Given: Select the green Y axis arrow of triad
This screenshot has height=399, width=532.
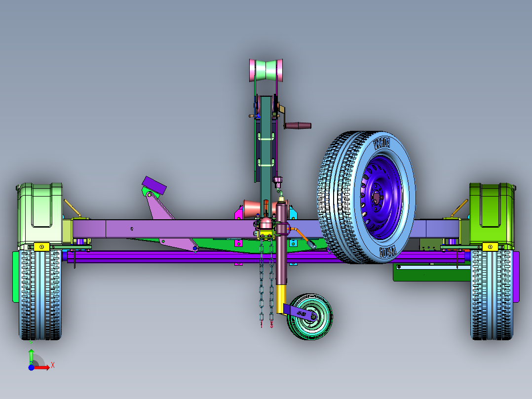Looking at the screenshot, I should point(31,357).
